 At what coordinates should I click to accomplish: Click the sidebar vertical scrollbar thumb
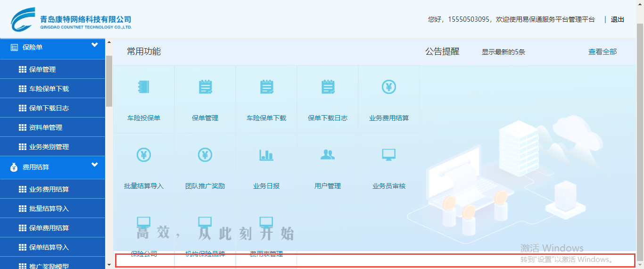coord(109,81)
